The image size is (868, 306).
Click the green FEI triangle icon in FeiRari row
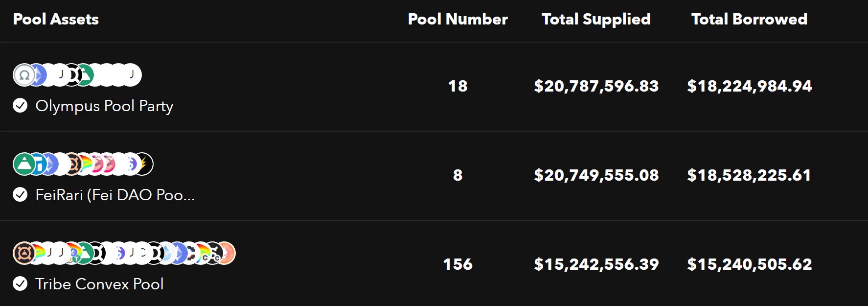[x=24, y=164]
